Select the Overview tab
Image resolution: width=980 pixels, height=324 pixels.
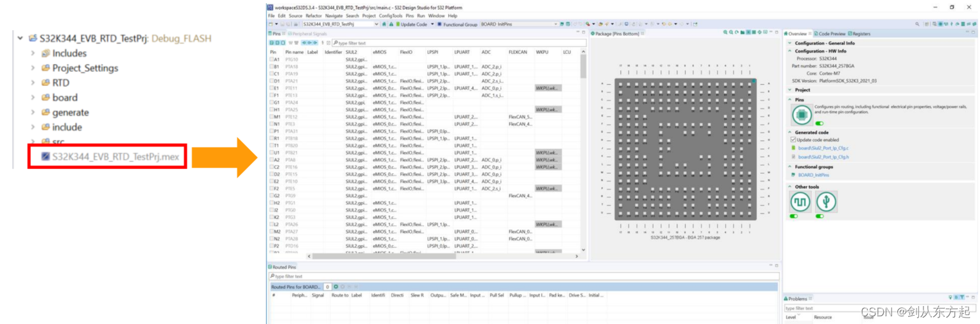[x=797, y=33]
